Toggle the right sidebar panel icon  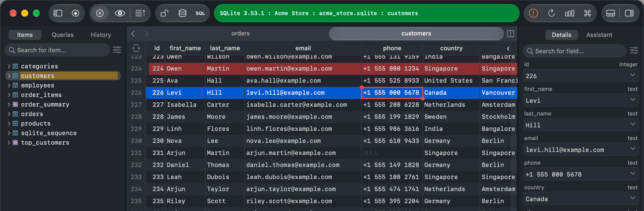[x=629, y=13]
